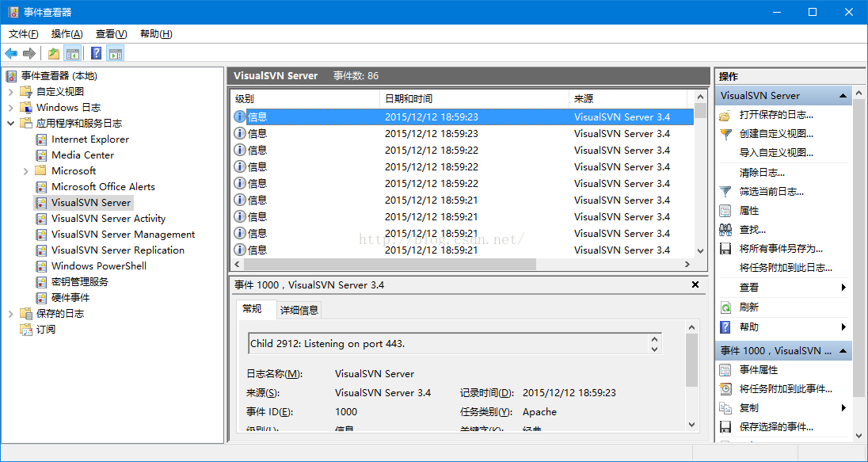Open the 操作(A) menu

point(67,34)
